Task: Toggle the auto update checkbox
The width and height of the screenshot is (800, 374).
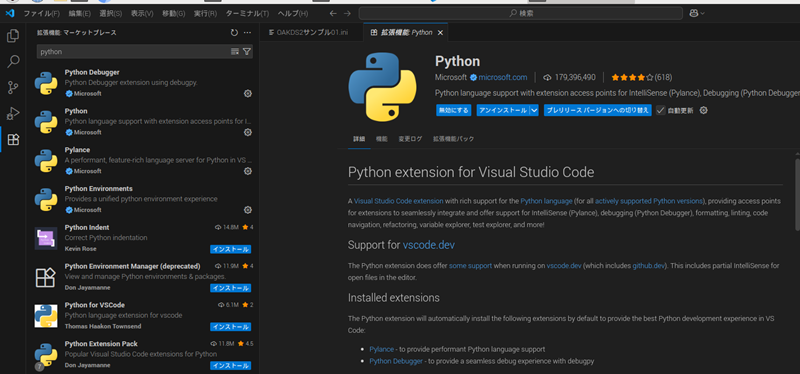Action: tap(661, 110)
